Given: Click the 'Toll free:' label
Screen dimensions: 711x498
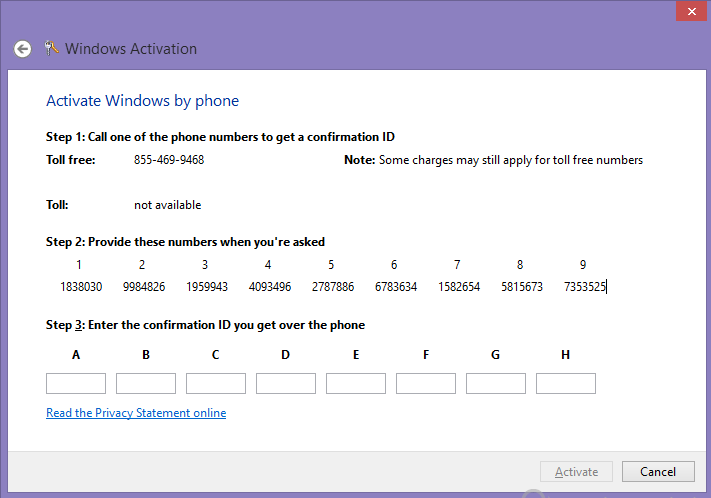Looking at the screenshot, I should coord(71,160).
